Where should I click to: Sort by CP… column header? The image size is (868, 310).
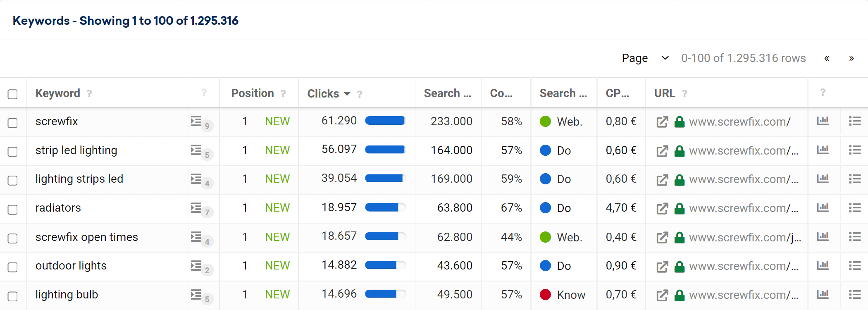pyautogui.click(x=617, y=93)
